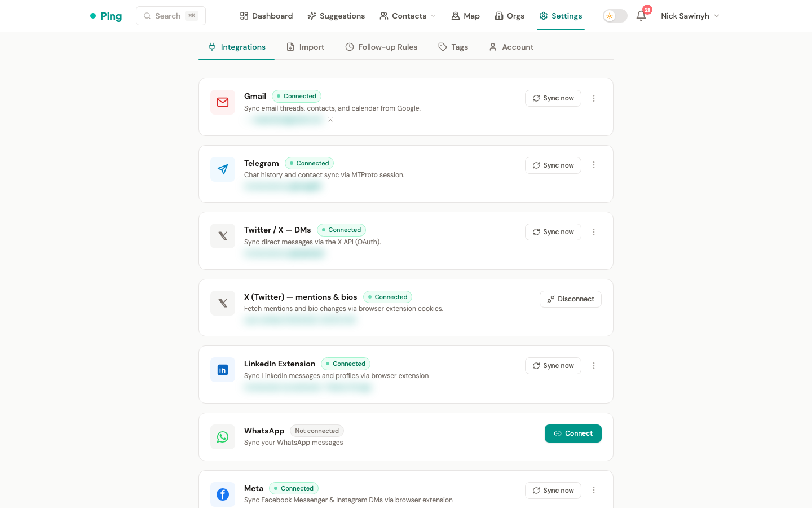Click Sync now for Telegram
The height and width of the screenshot is (508, 812).
(x=553, y=165)
